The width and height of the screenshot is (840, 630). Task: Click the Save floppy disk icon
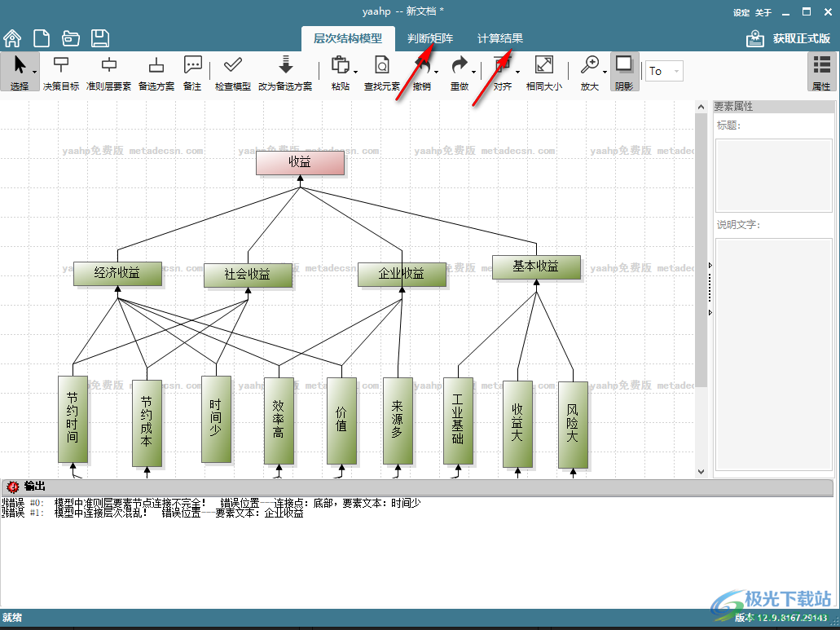coord(100,38)
